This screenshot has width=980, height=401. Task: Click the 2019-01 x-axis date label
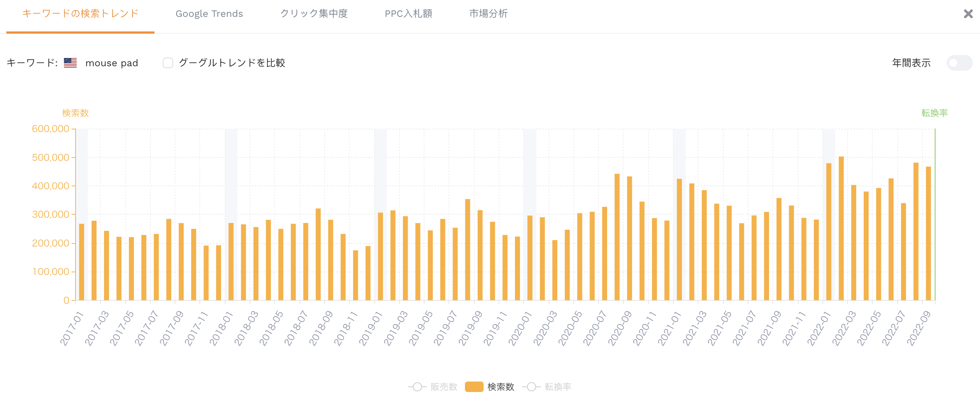coord(371,328)
